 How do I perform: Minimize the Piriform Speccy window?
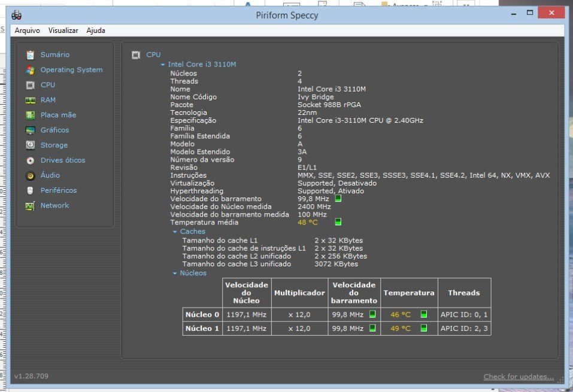point(514,14)
